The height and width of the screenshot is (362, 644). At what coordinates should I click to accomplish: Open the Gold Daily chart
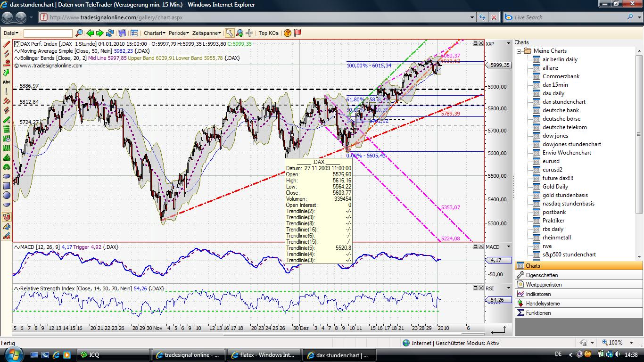[555, 187]
